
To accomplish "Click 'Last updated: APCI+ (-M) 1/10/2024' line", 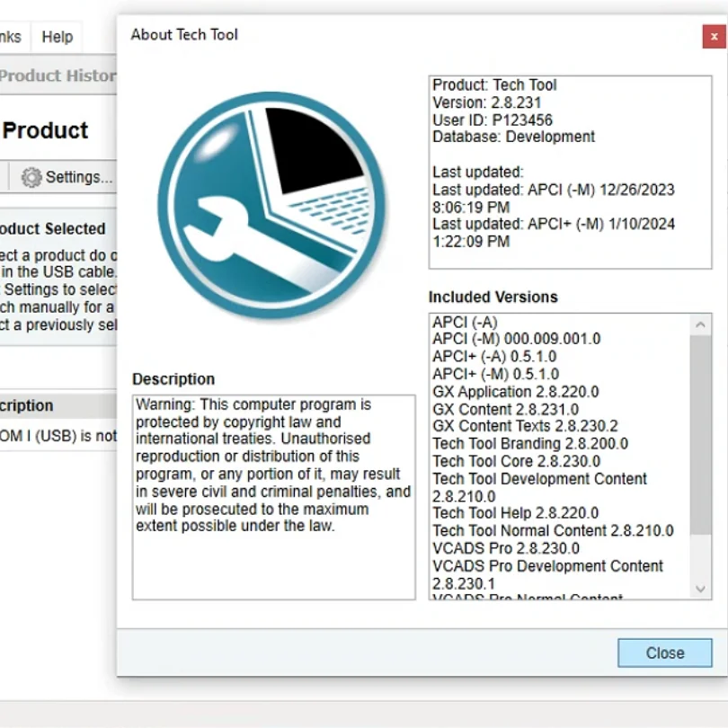I will click(x=554, y=224).
